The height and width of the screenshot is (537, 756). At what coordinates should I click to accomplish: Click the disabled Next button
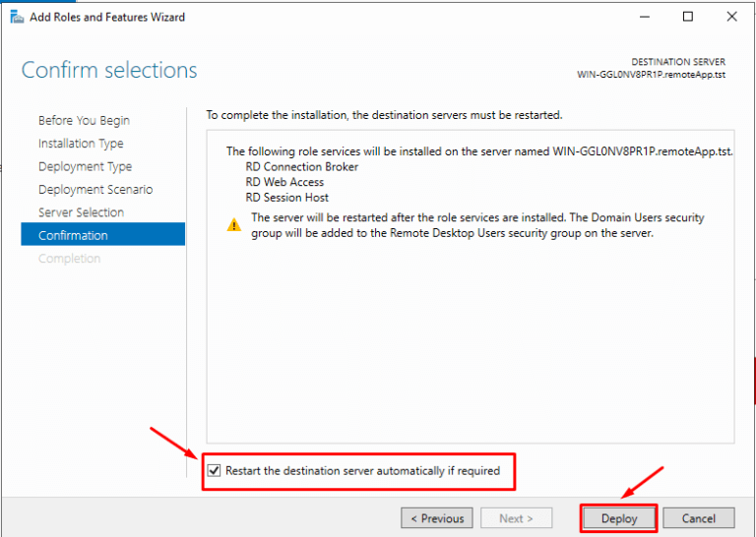pos(516,518)
